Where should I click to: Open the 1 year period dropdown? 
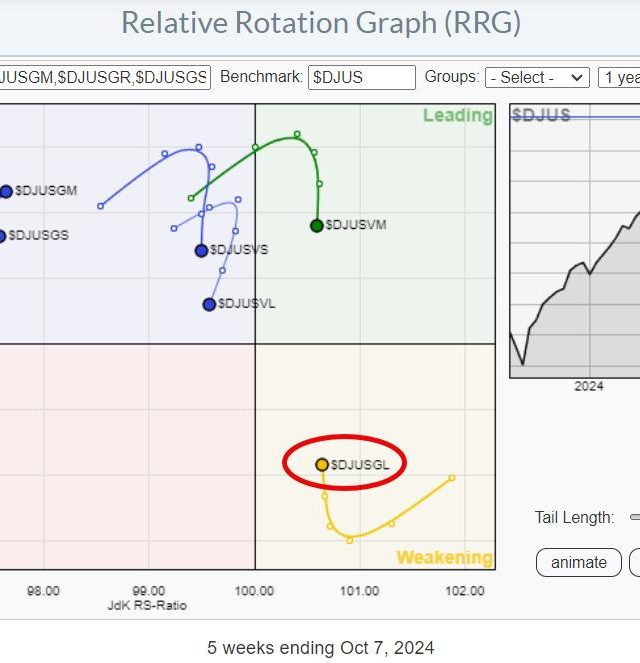[620, 77]
